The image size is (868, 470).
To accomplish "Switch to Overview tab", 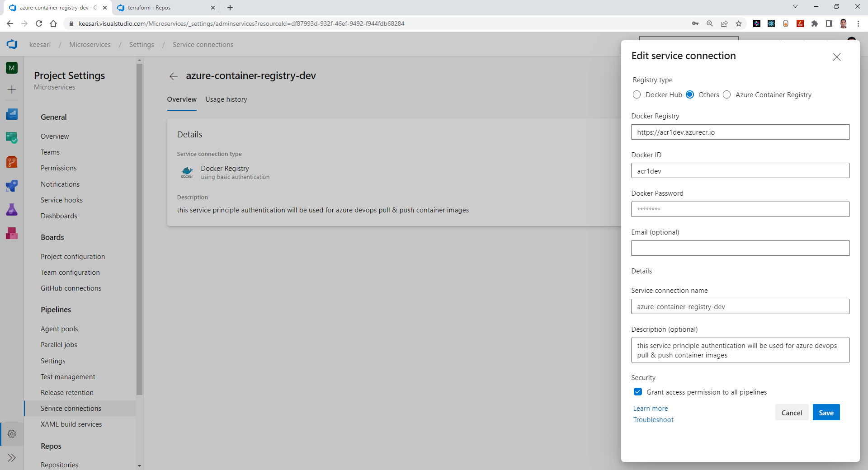I will (x=182, y=99).
